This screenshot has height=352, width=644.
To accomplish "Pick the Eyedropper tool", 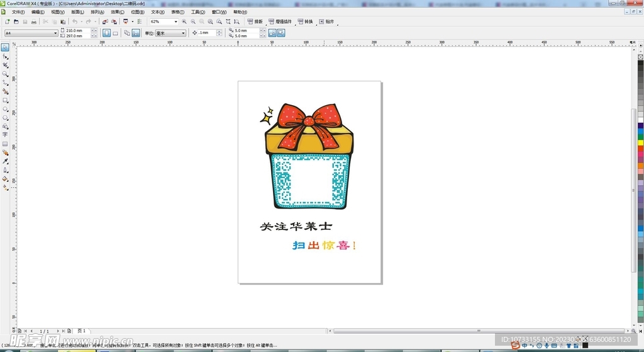I will tap(5, 161).
